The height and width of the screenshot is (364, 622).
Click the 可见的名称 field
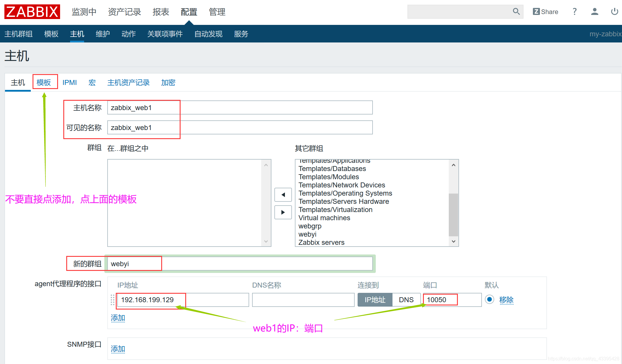coord(240,128)
